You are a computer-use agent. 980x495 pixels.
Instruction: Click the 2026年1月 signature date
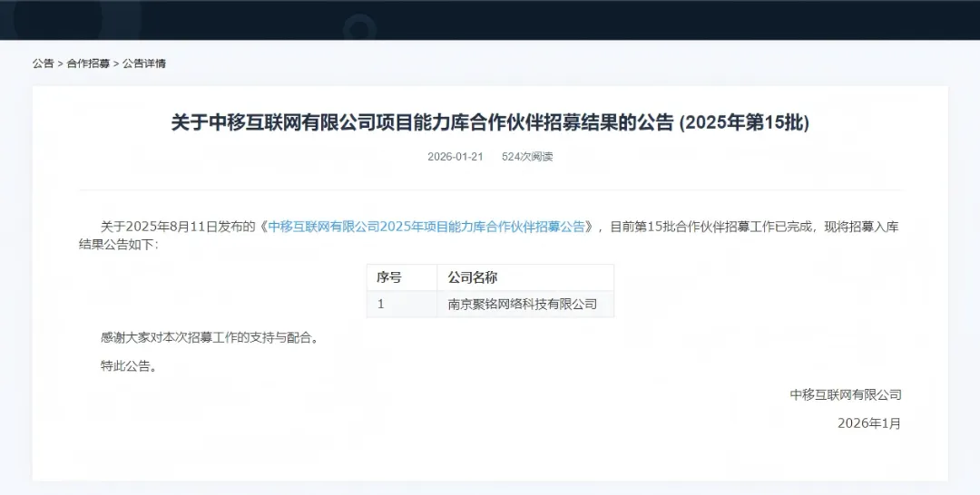[x=869, y=423]
